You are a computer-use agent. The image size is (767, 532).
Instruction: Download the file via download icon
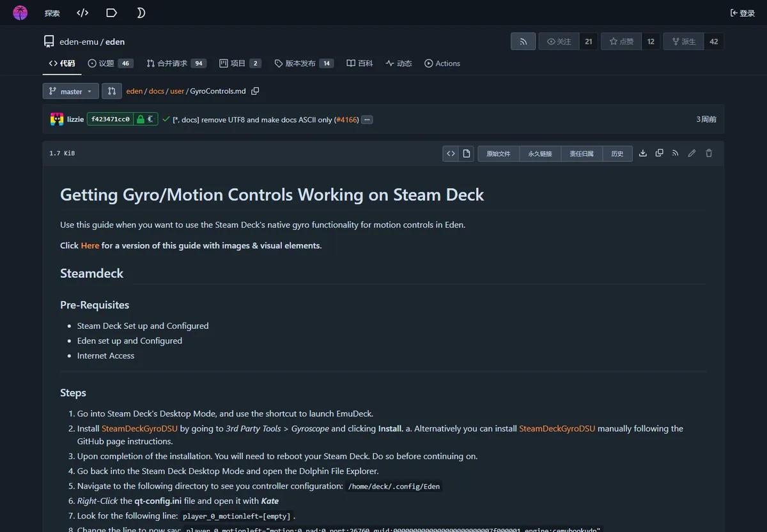point(643,153)
